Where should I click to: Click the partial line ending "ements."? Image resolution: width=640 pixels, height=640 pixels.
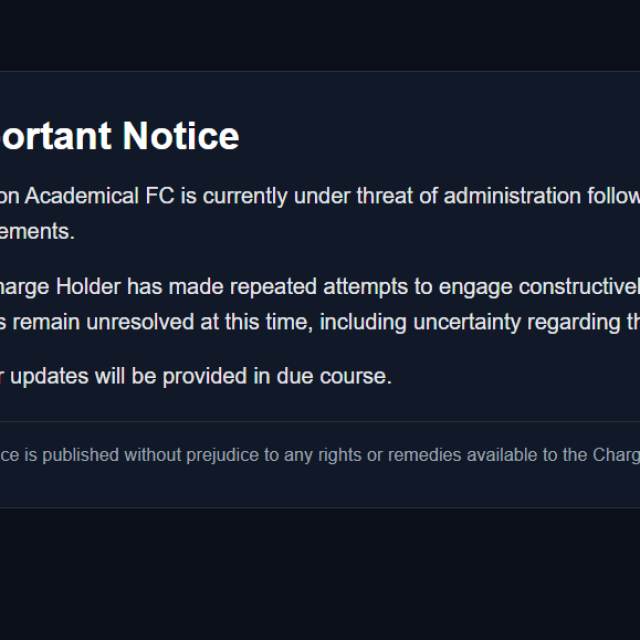click(38, 232)
